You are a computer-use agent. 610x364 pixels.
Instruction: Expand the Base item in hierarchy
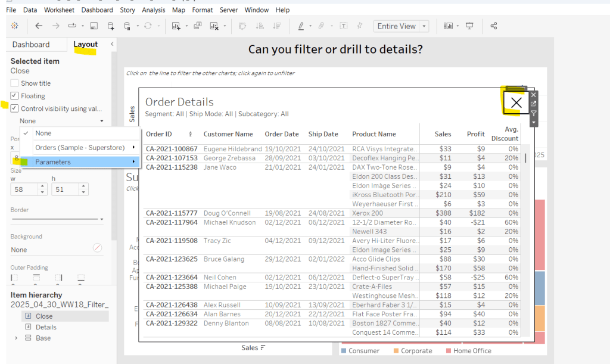(16, 338)
